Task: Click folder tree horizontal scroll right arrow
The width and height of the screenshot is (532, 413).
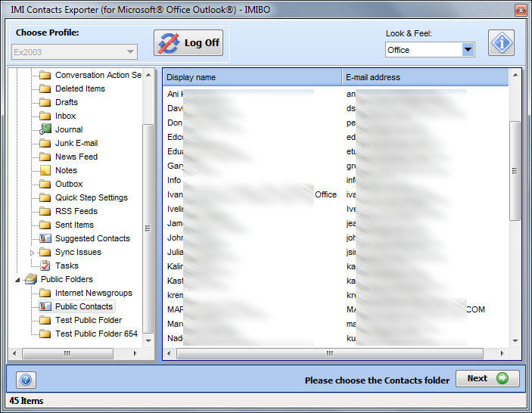Action: click(135, 353)
